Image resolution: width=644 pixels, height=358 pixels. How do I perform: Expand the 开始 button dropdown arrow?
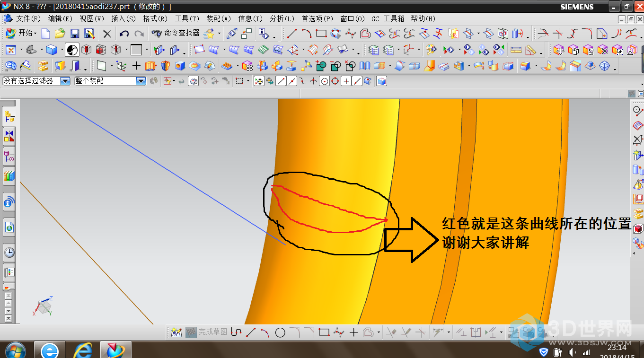click(35, 34)
